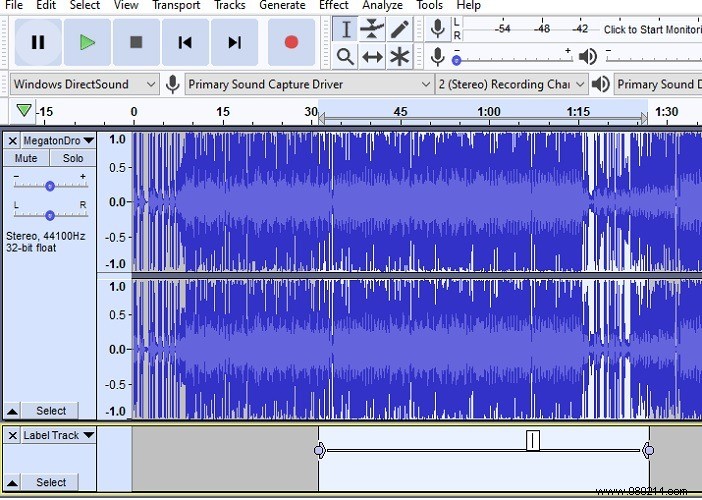Click the 1:00 mark on the timeline ruler
Image resolution: width=702 pixels, height=500 pixels.
click(x=488, y=111)
